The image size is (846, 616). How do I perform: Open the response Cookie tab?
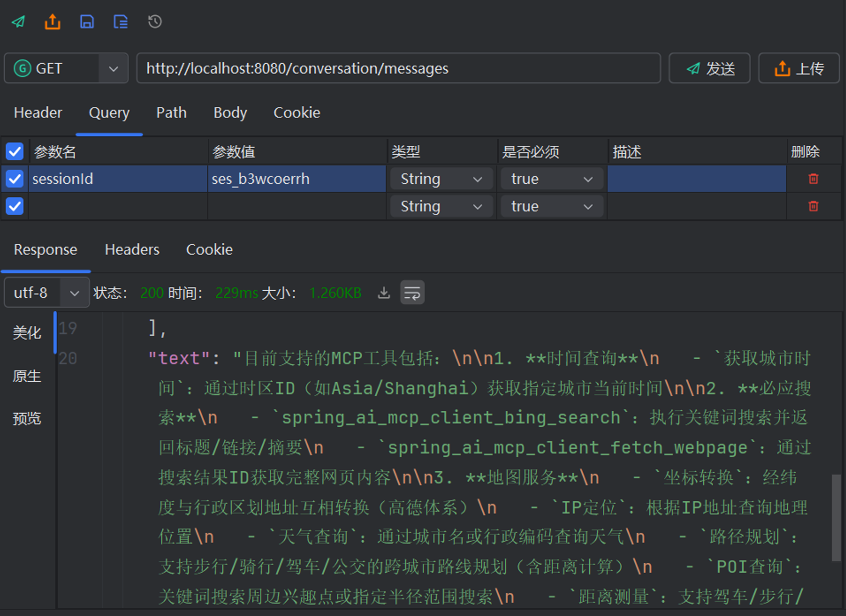pyautogui.click(x=210, y=250)
